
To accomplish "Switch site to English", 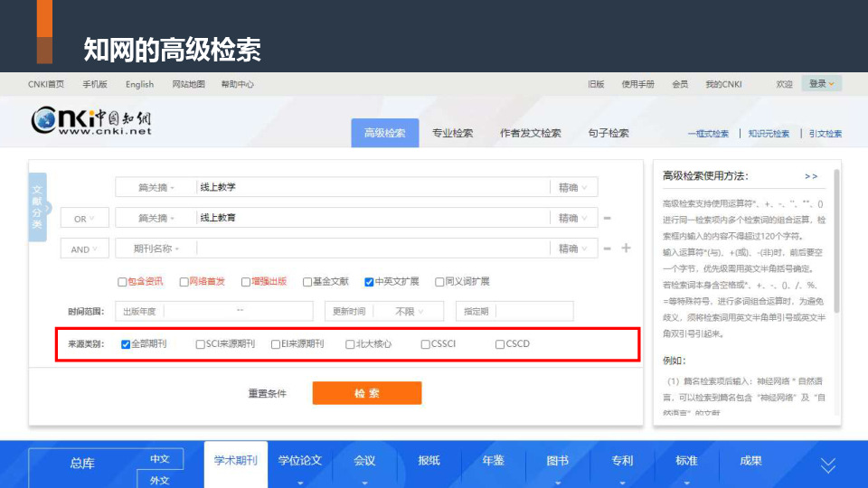I will tap(139, 84).
